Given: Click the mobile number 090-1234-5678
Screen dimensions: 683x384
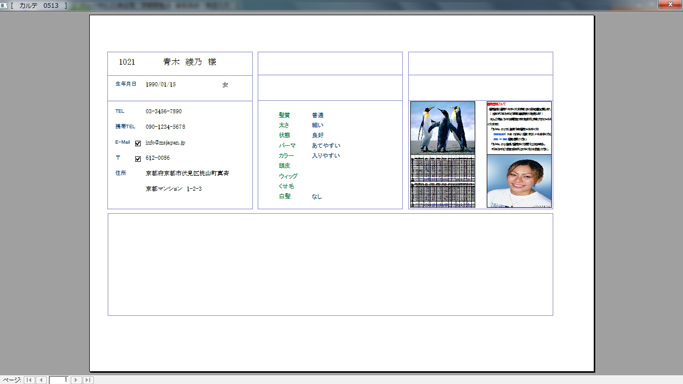Looking at the screenshot, I should click(x=166, y=127).
